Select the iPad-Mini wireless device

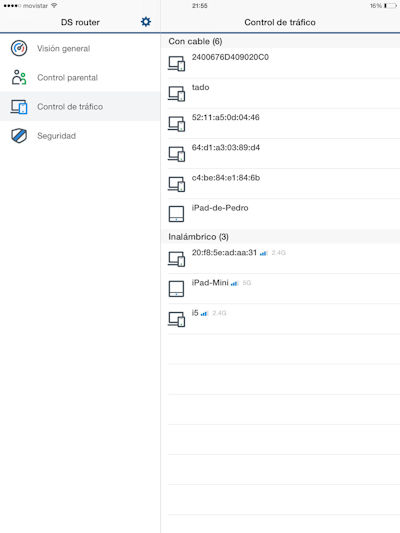284,289
